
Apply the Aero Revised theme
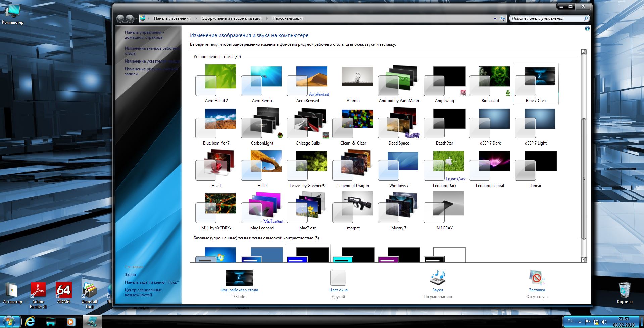[x=308, y=84]
